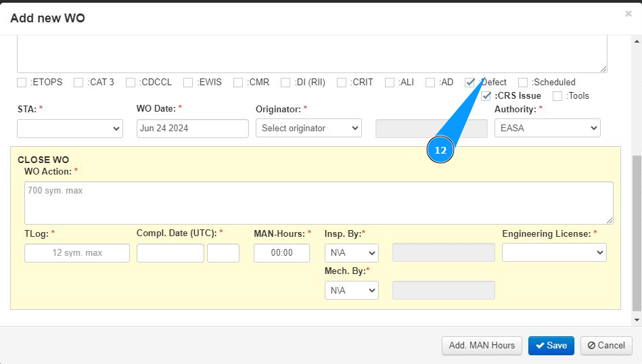The width and height of the screenshot is (642, 364).
Task: Close the Add new WO dialog
Action: coord(628,14)
